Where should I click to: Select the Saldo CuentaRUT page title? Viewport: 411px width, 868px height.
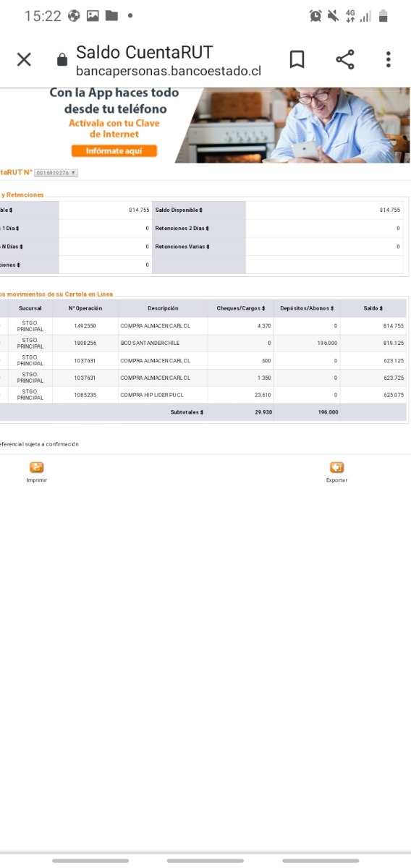click(x=145, y=52)
